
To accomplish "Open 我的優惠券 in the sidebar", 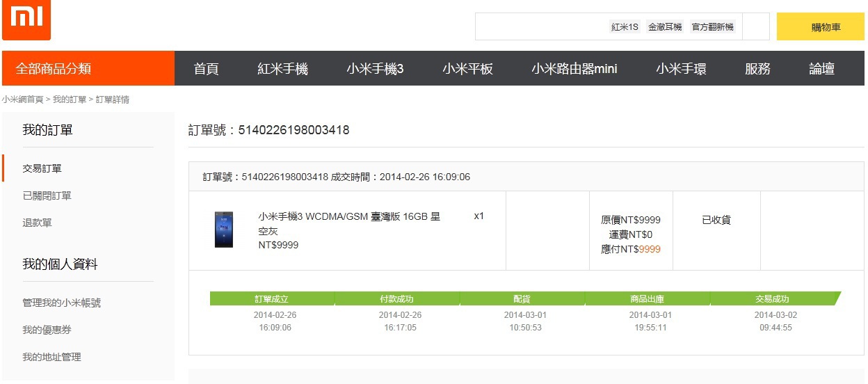I will [x=47, y=330].
